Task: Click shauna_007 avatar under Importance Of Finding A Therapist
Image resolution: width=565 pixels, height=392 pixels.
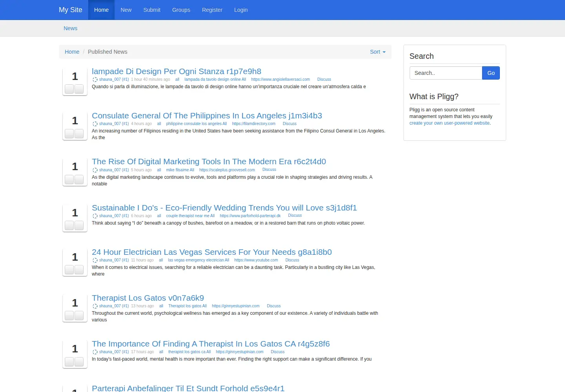Action: pos(95,352)
